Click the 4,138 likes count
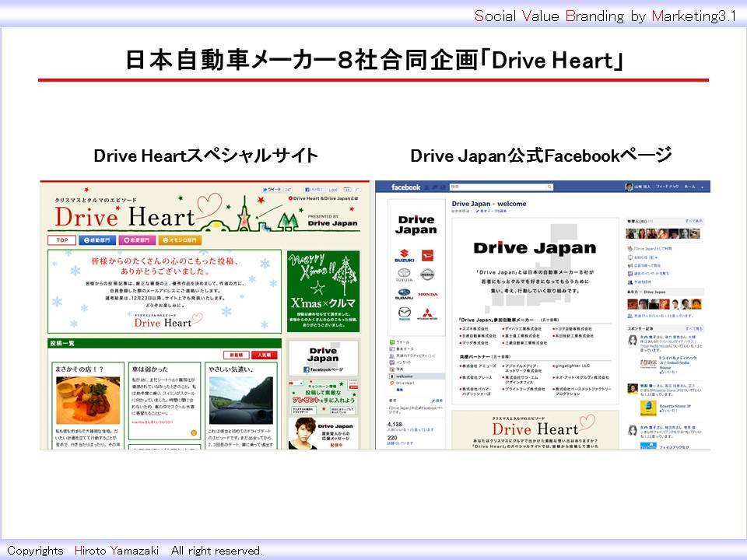 pos(395,424)
